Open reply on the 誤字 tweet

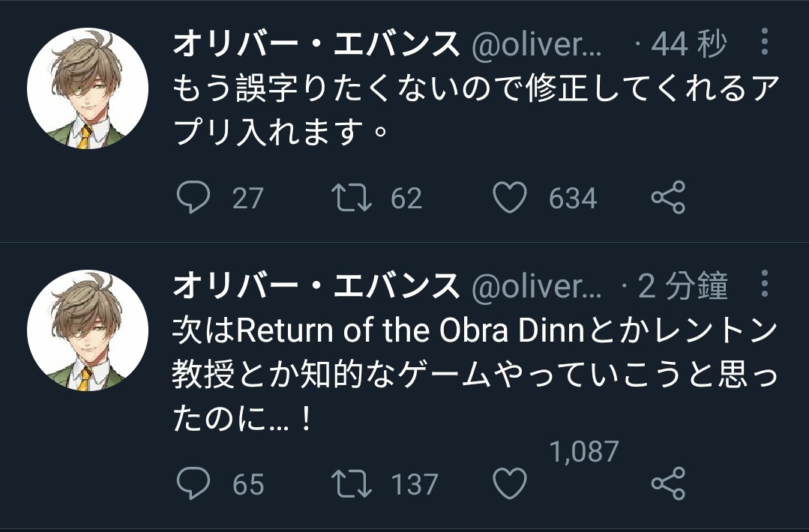[x=193, y=197]
